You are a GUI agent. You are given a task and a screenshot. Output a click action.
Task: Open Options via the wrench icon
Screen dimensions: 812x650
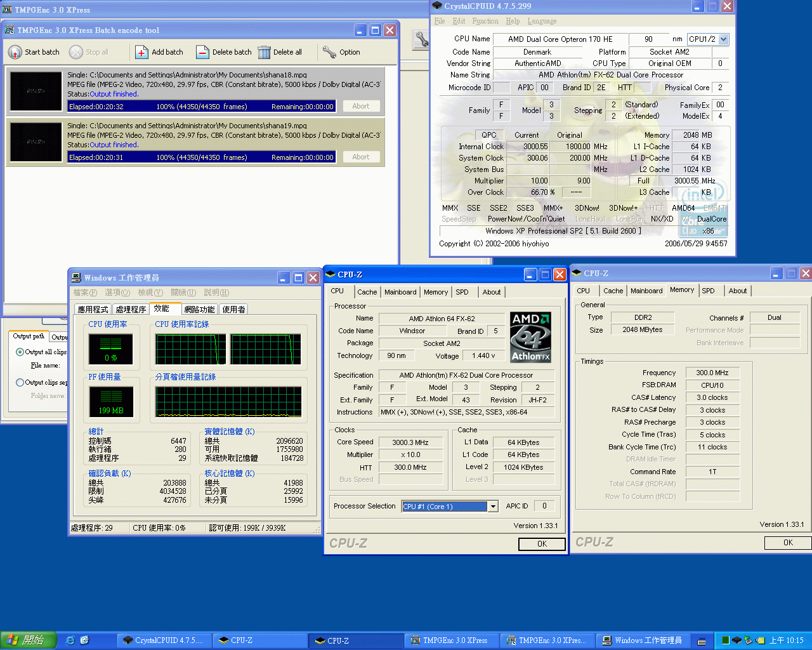[330, 52]
